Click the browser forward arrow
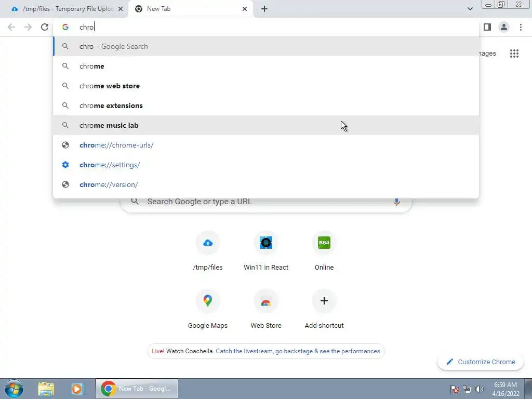Screen dimensions: 532x399 28,27
